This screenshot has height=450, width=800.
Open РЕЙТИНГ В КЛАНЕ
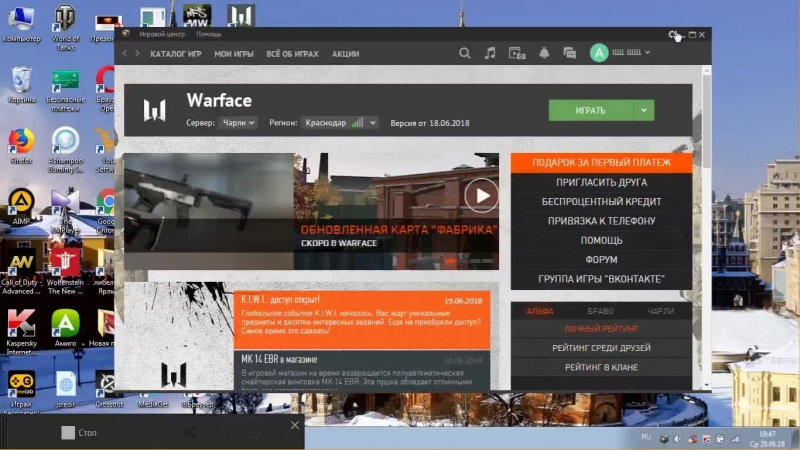tap(602, 367)
